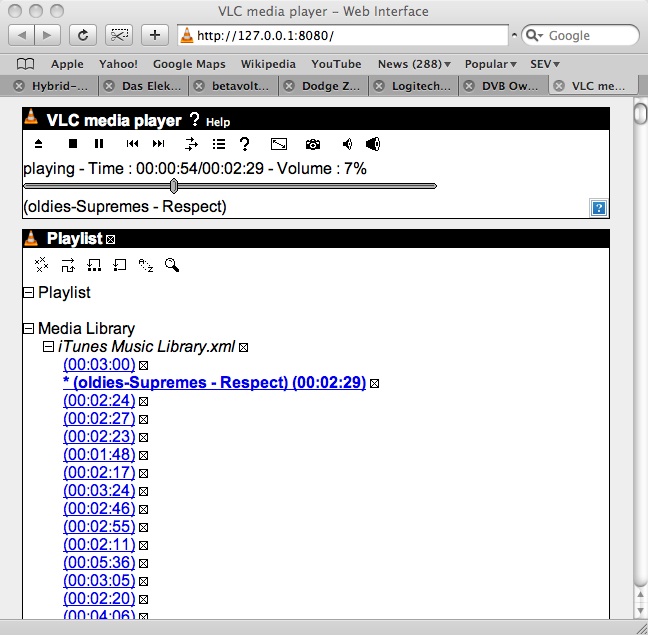Viewport: 648px width, 635px height.
Task: Raise the volume with the large speaker icon
Action: [373, 144]
